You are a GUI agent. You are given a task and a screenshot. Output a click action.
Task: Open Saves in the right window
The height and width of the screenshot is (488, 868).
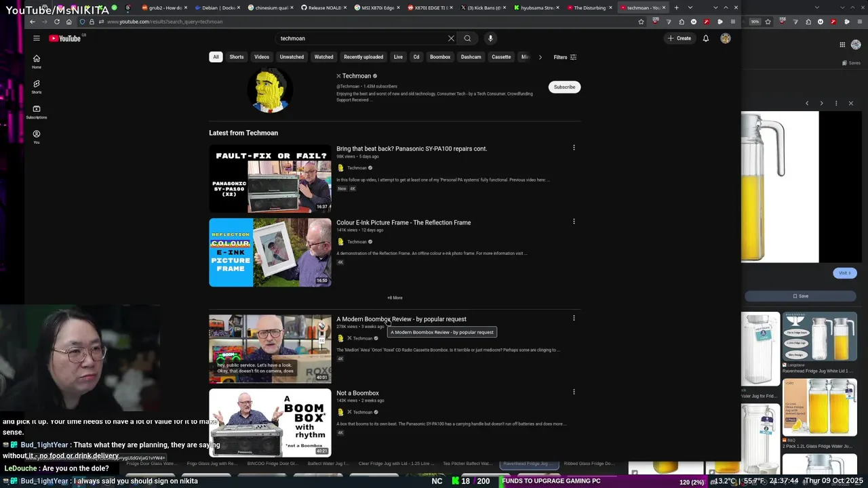pos(851,63)
